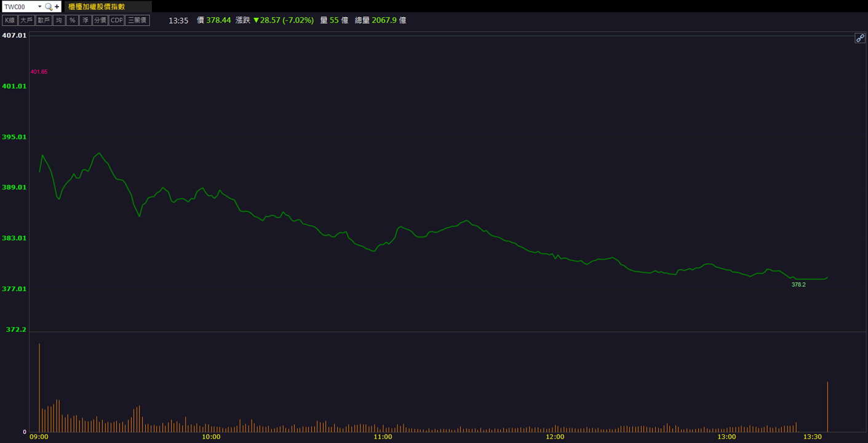Click the plus icon next to search

click(57, 7)
